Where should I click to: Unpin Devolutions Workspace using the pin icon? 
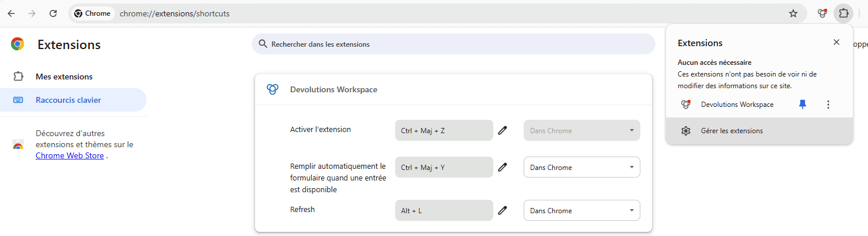click(803, 105)
